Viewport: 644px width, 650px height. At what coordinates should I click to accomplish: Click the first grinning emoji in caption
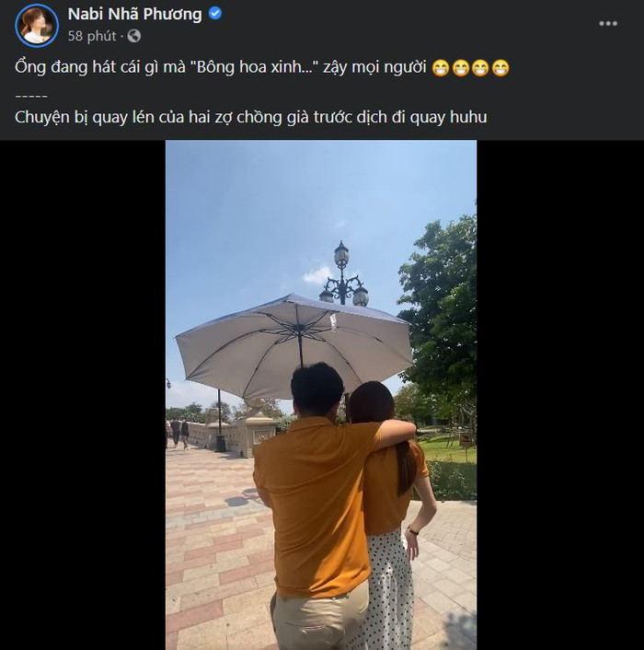tap(440, 68)
